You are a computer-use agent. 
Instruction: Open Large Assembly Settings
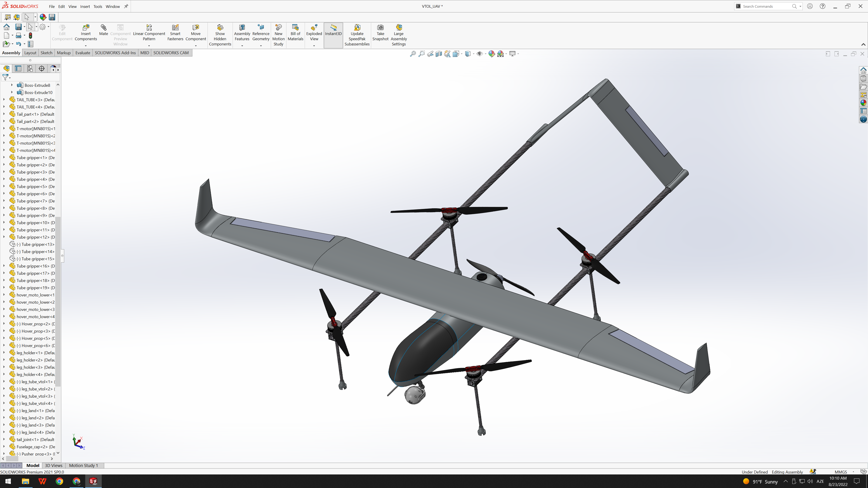[x=399, y=35]
